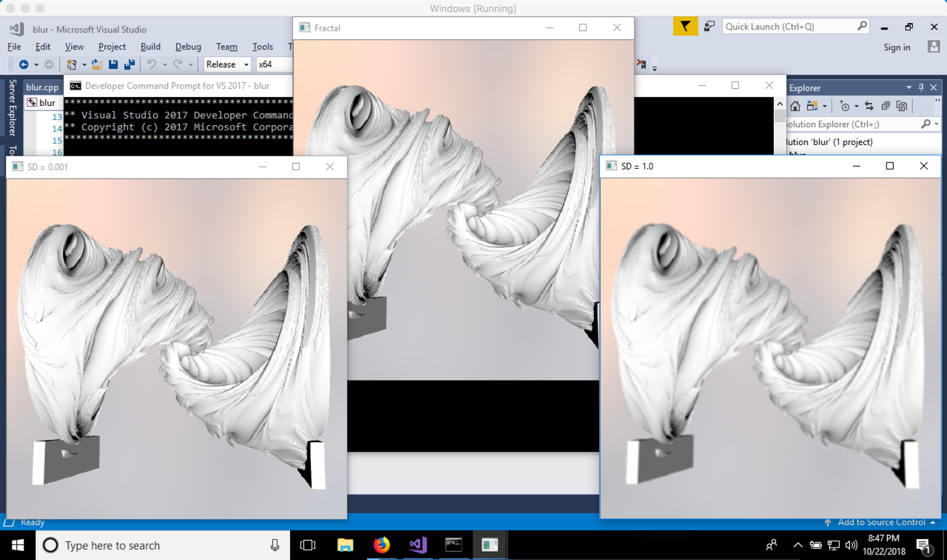The image size is (947, 560).
Task: Click the Home icon in Solution Explorer
Action: tap(795, 106)
